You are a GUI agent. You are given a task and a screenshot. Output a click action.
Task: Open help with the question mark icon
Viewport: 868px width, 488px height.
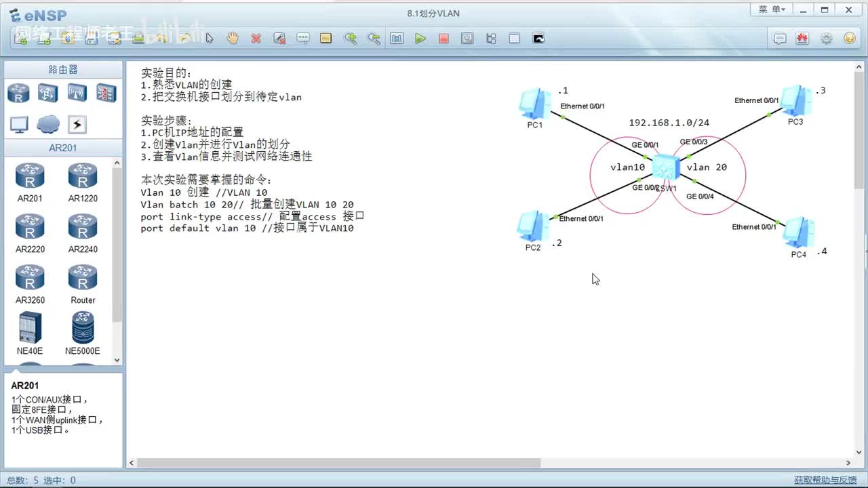pyautogui.click(x=850, y=39)
